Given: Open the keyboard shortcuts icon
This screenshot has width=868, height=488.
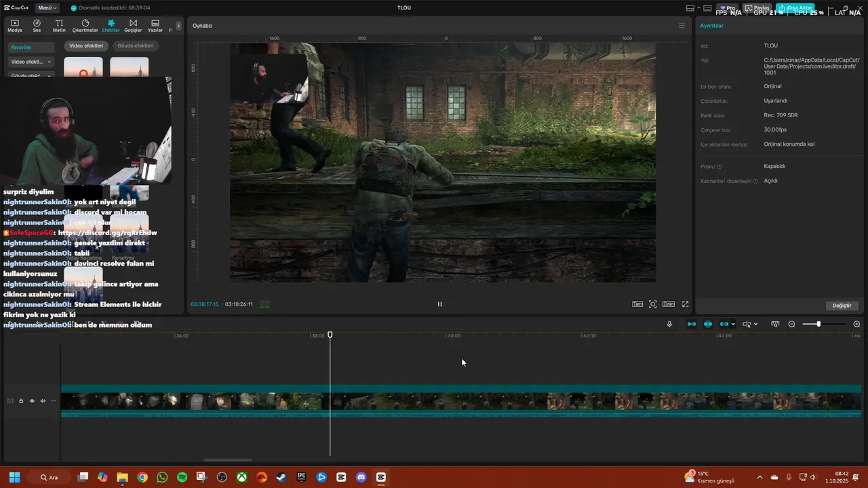Looking at the screenshot, I should point(707,7).
